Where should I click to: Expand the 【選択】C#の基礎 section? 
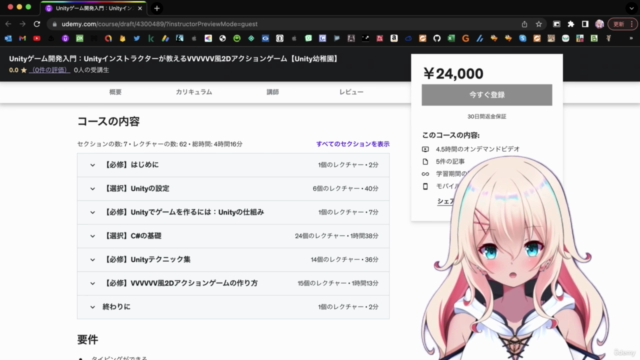pos(233,236)
